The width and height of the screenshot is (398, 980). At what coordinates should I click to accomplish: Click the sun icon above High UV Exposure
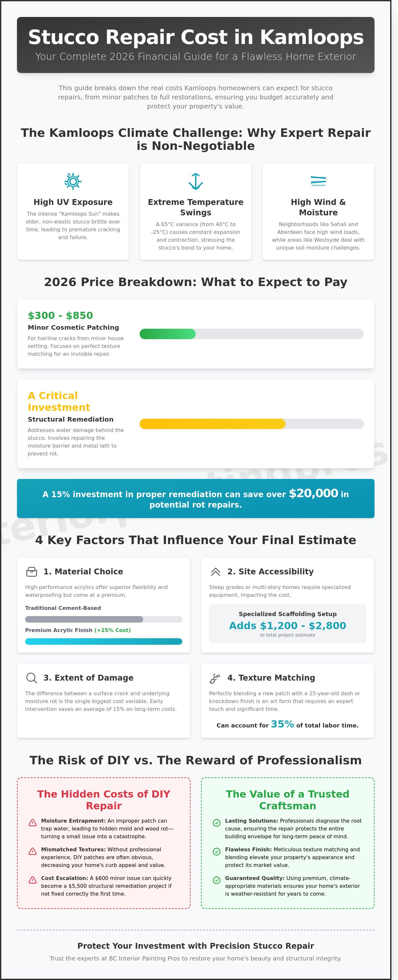(73, 181)
